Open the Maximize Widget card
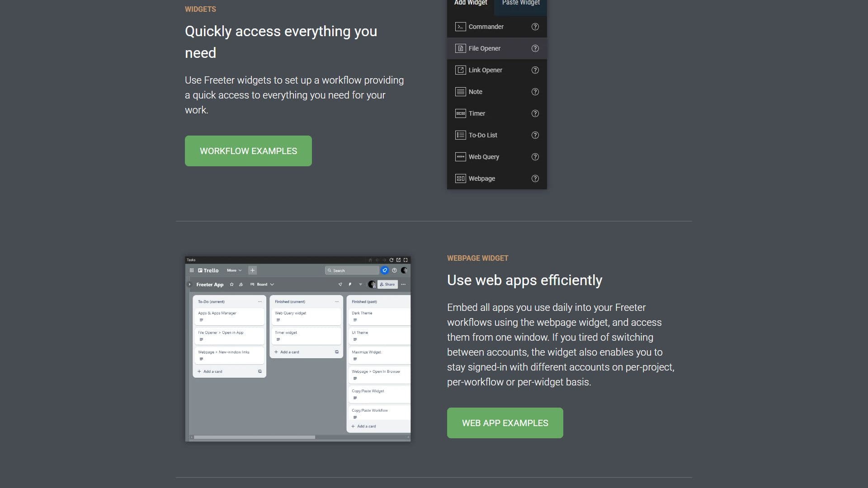The width and height of the screenshot is (868, 488). pyautogui.click(x=379, y=355)
